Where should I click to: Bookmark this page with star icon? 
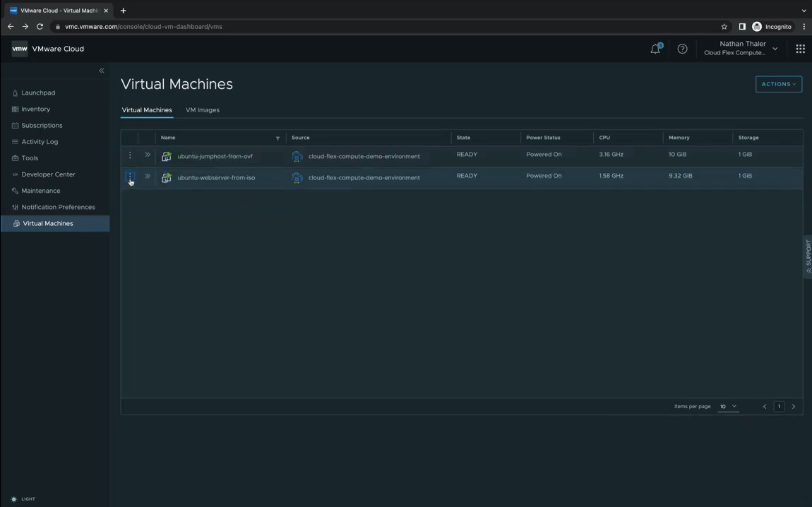coord(724,26)
